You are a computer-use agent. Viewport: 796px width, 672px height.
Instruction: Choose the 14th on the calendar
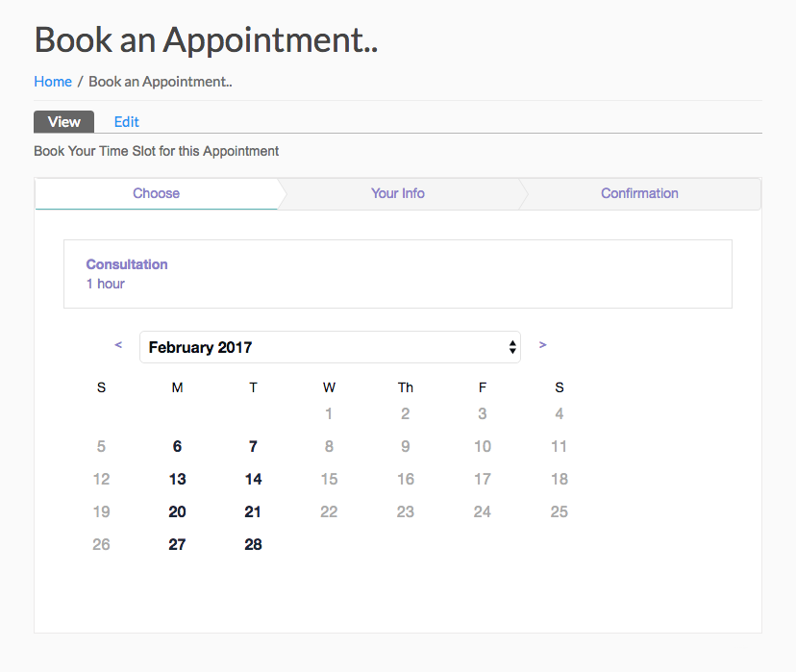[x=253, y=479]
